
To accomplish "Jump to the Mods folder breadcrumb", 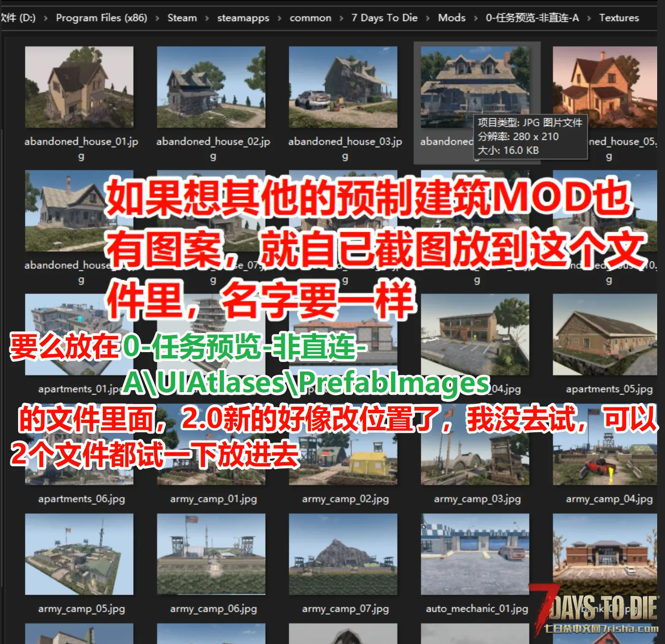I will (452, 18).
